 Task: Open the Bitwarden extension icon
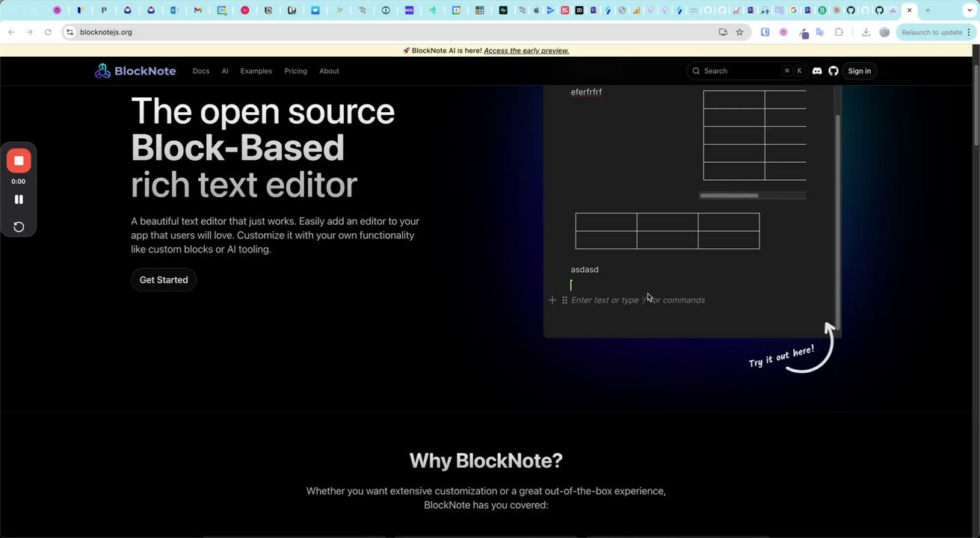pos(765,32)
